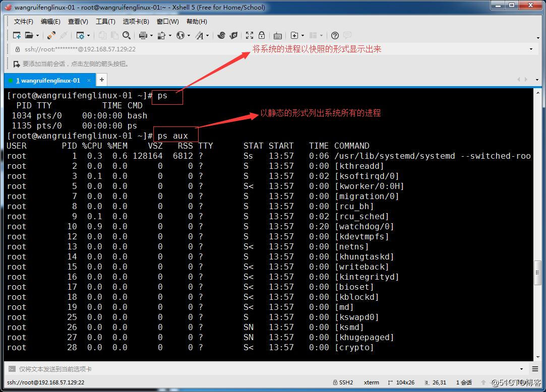Click the Font 'A' icon

click(199, 35)
